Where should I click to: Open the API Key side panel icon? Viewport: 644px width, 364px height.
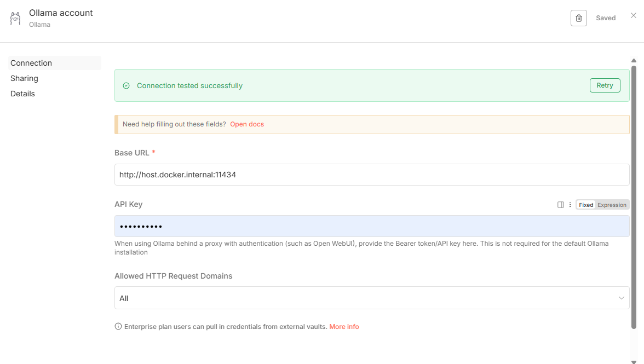click(x=560, y=205)
